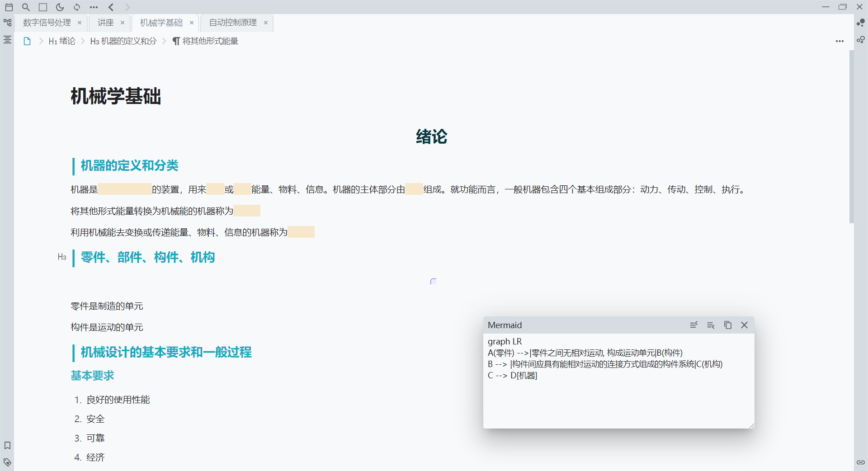Open the bookmarks panel at bottom left
Screen dimensions: 868x471
point(7,446)
